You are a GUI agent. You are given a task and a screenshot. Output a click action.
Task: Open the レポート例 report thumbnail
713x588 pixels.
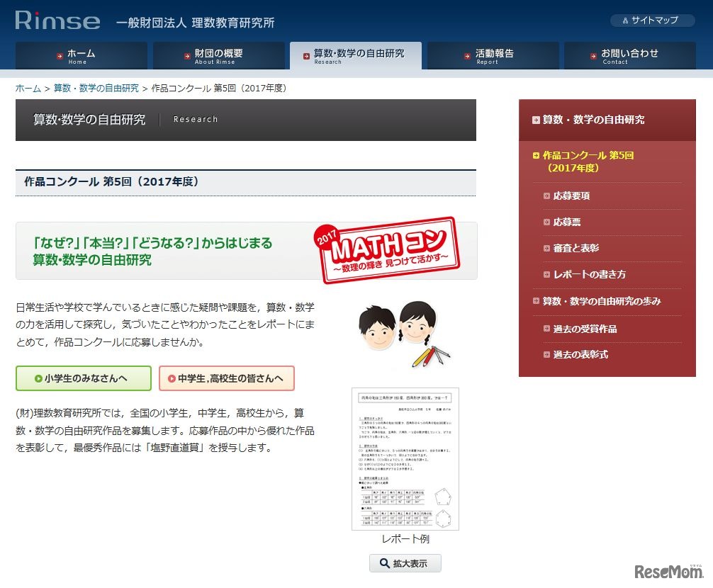pyautogui.click(x=405, y=459)
